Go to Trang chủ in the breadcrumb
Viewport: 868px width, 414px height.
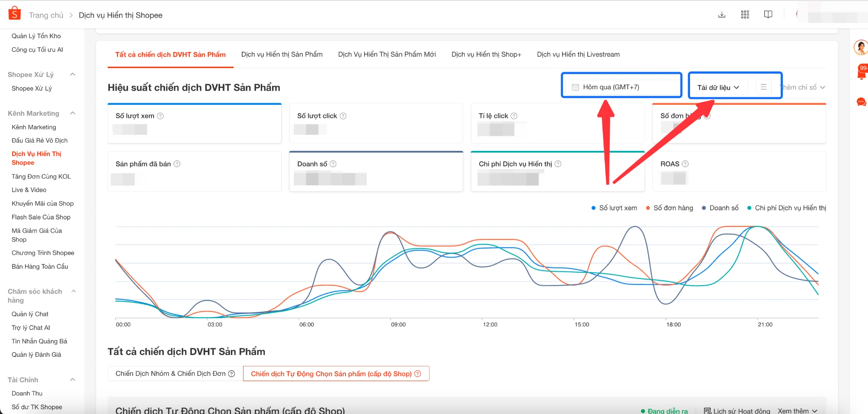click(46, 15)
